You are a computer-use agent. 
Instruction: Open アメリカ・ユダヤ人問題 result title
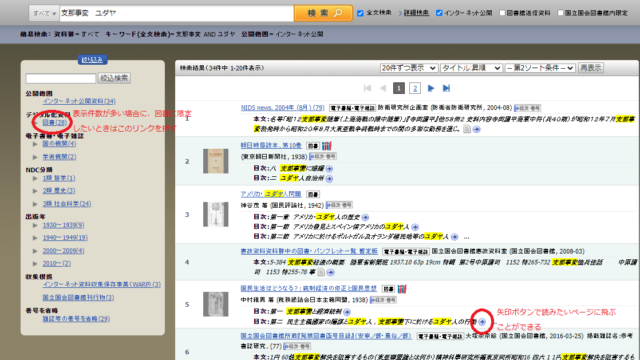click(x=271, y=194)
